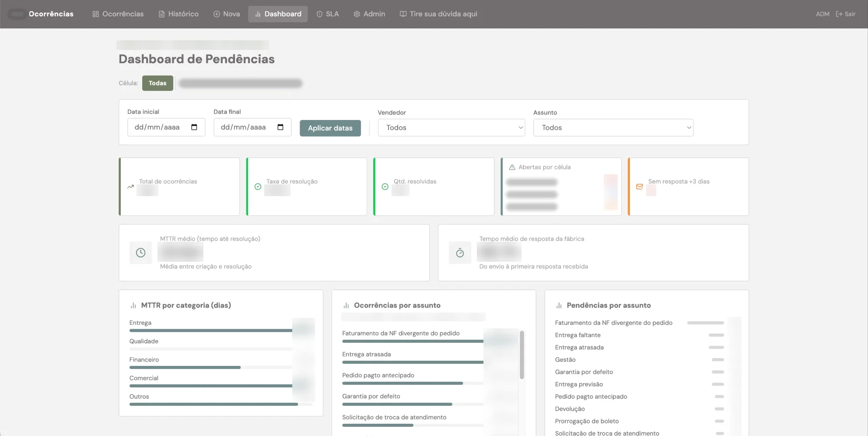Image resolution: width=868 pixels, height=436 pixels.
Task: Open the SLA section
Action: pyautogui.click(x=328, y=14)
